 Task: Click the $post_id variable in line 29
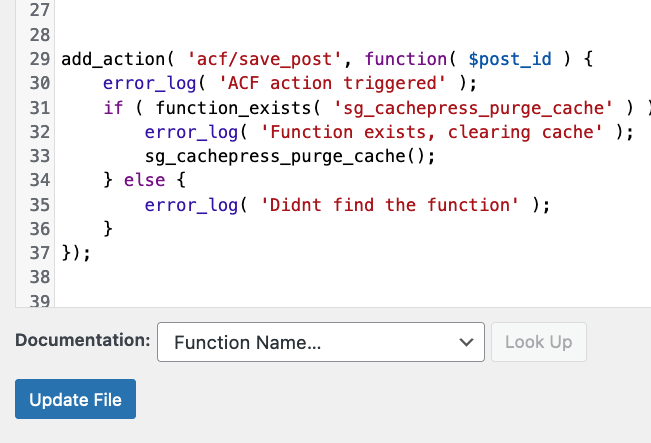coord(510,59)
